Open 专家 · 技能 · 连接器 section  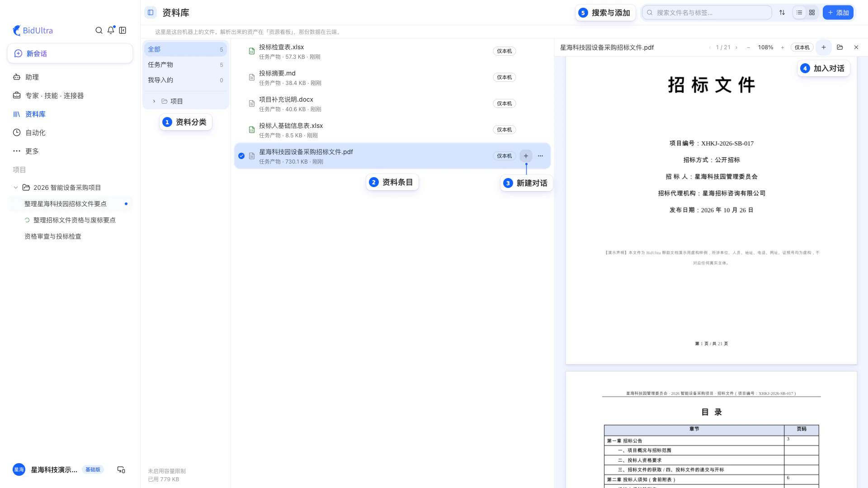[70, 96]
